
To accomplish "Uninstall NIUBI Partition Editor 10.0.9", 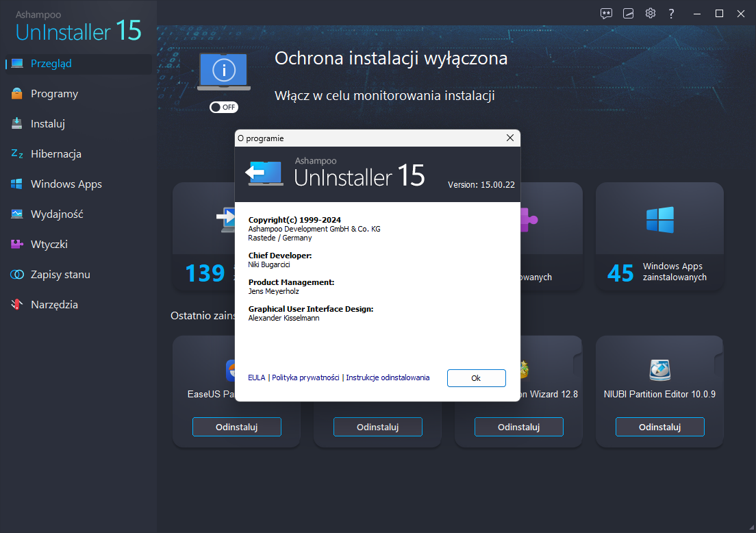I will (x=660, y=427).
